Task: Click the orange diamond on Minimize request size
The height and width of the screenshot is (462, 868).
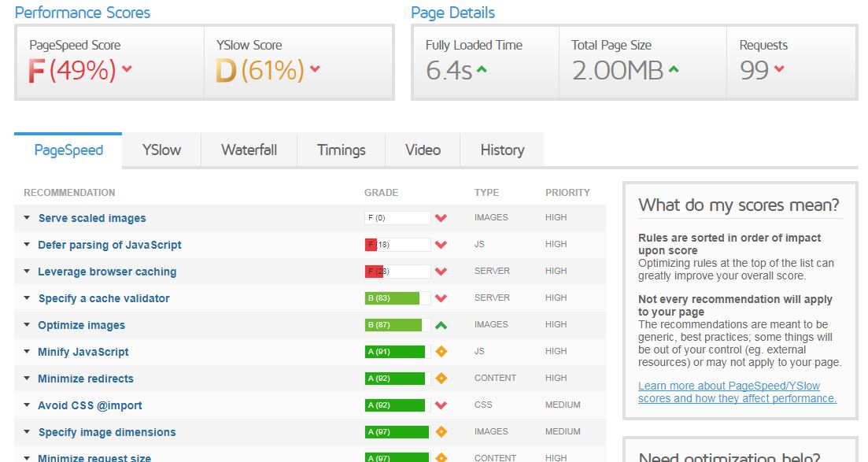Action: [x=441, y=456]
